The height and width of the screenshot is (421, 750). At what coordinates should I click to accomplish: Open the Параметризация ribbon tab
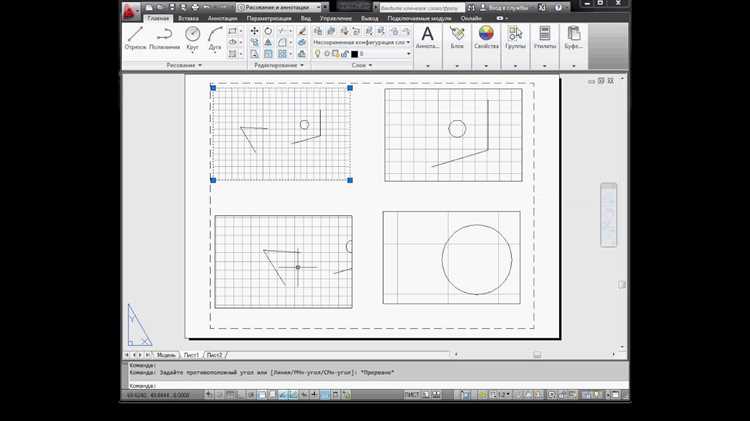click(269, 18)
